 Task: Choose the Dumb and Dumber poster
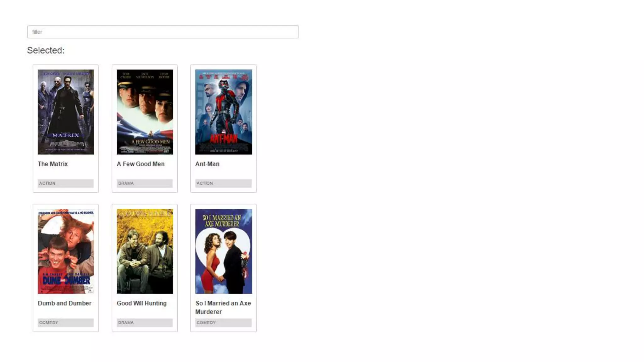coord(66,251)
